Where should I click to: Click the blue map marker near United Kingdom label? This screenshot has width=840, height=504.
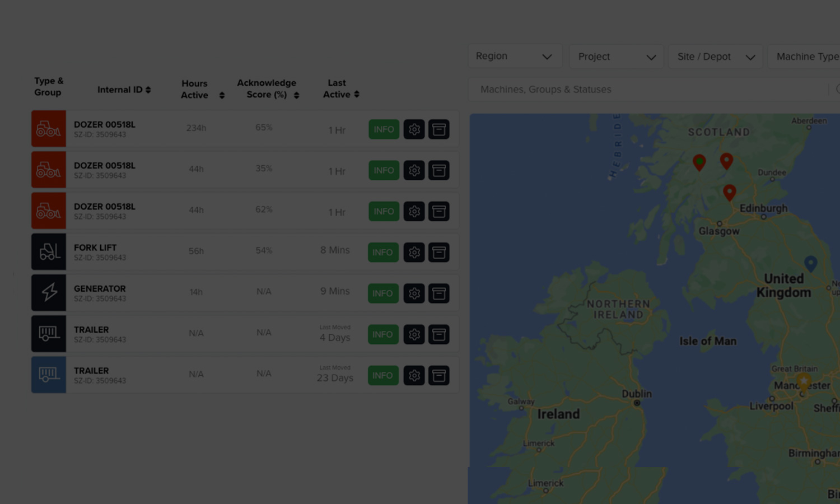(811, 263)
